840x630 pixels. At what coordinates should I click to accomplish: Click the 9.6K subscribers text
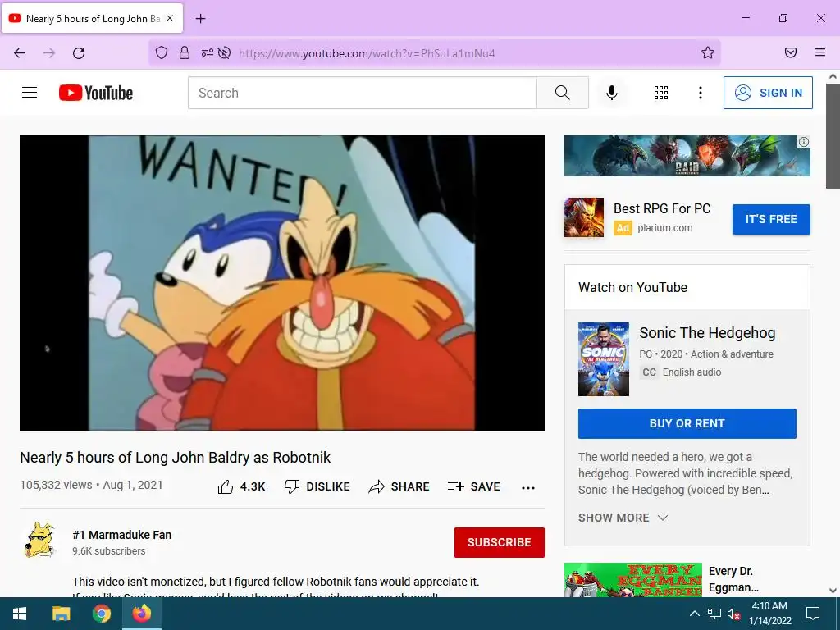point(109,550)
